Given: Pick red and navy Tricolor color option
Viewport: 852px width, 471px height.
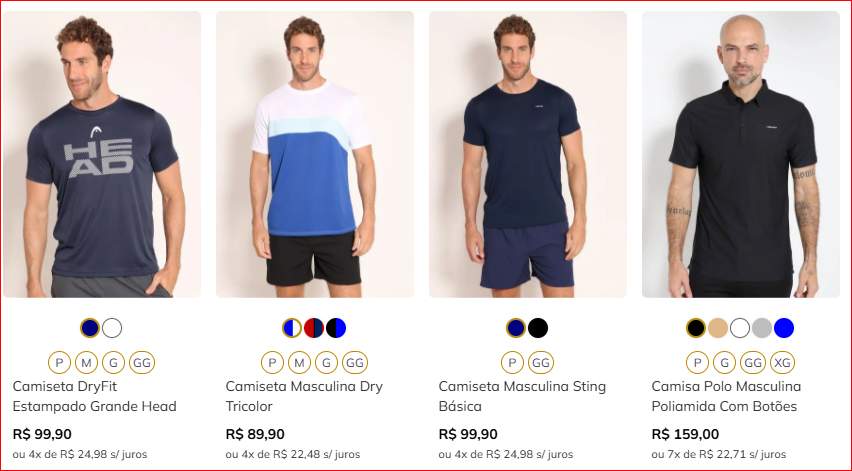Looking at the screenshot, I should (314, 328).
